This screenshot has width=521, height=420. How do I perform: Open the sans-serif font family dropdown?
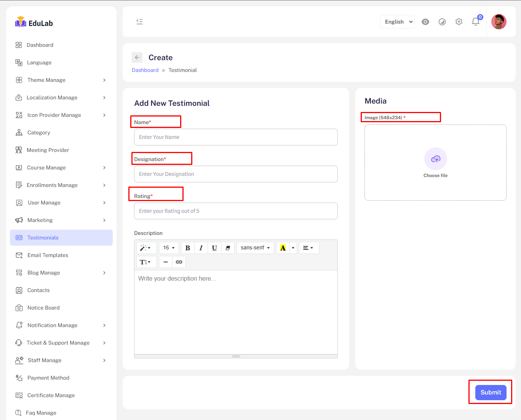point(255,248)
